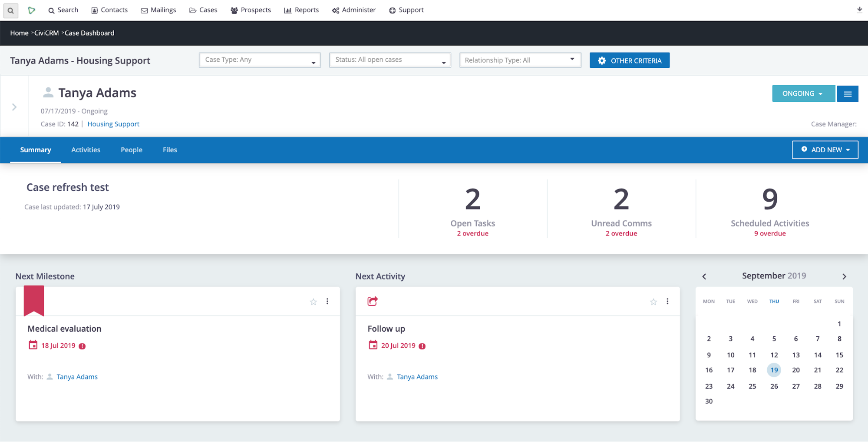Click the 20 Jul 2019 due date
Viewport: 868px width, 442px height.
point(398,346)
